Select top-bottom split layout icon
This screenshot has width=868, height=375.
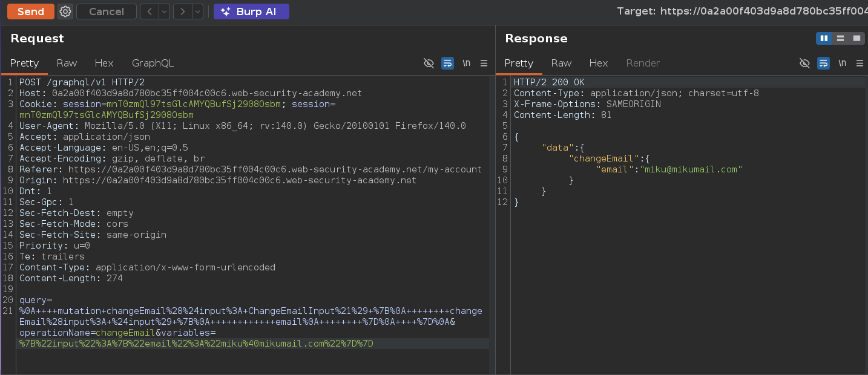tap(840, 38)
